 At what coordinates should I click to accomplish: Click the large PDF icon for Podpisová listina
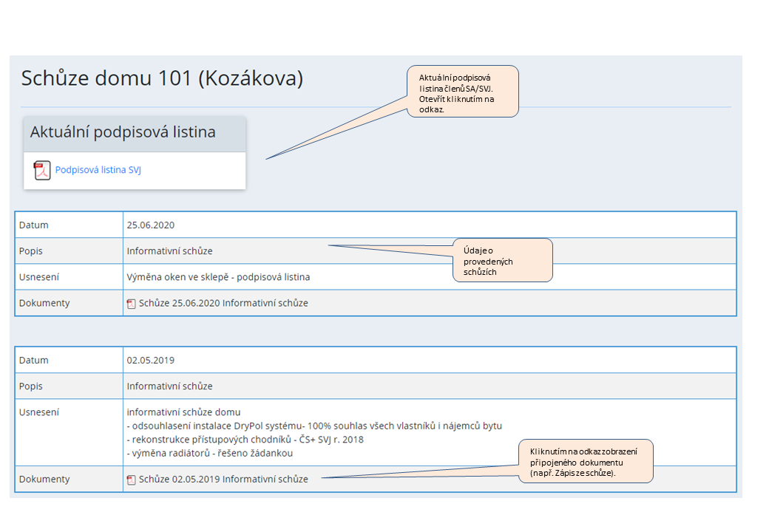42,170
